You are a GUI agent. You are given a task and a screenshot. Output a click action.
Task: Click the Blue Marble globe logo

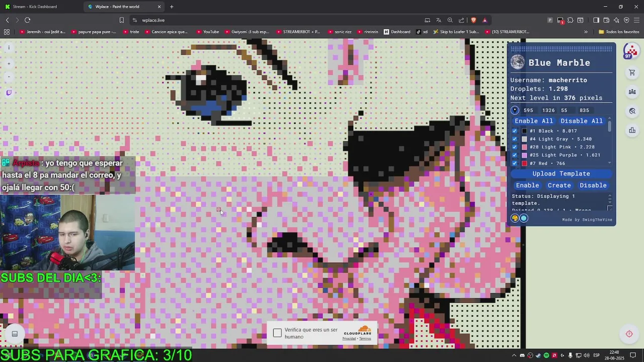(517, 62)
